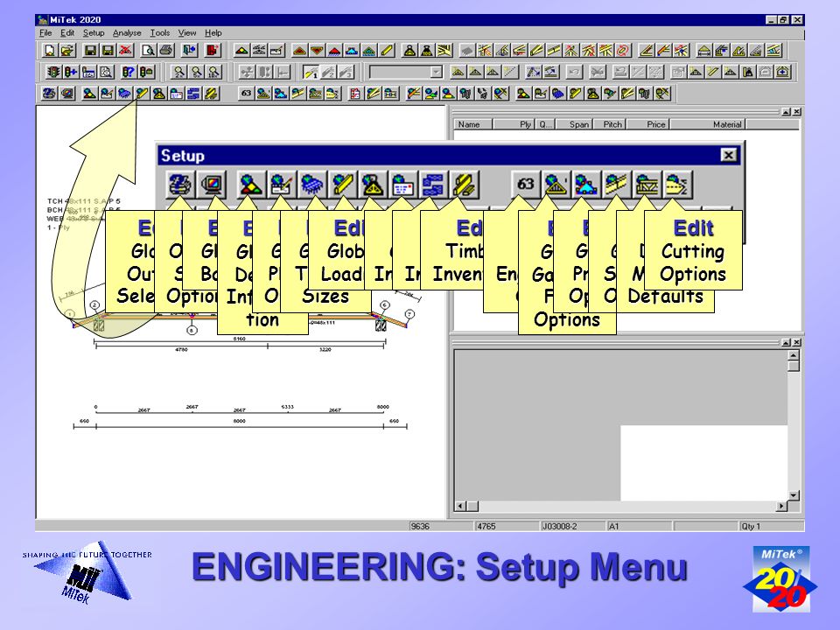The height and width of the screenshot is (630, 840).
Task: Click the red crossed-out delete icon
Action: coord(125,51)
